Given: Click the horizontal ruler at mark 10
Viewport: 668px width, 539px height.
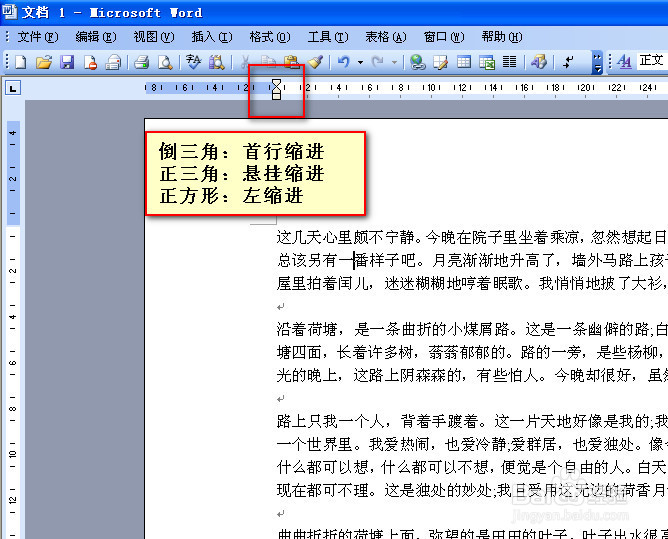Looking at the screenshot, I should coord(432,88).
